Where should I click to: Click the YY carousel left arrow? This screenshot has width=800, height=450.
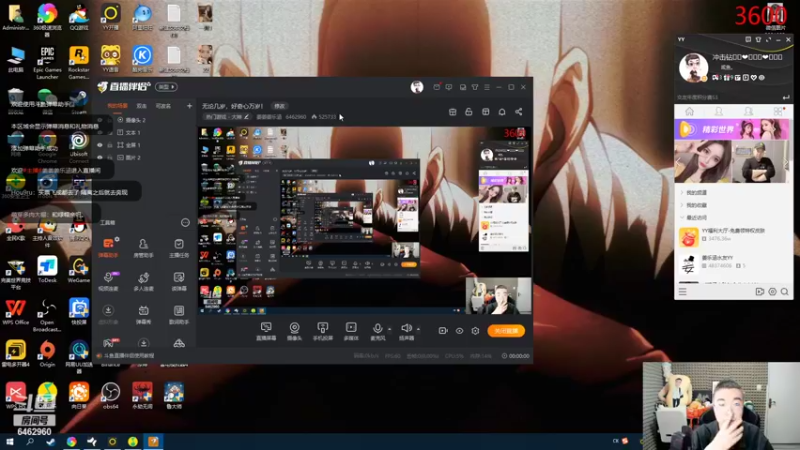(x=678, y=162)
